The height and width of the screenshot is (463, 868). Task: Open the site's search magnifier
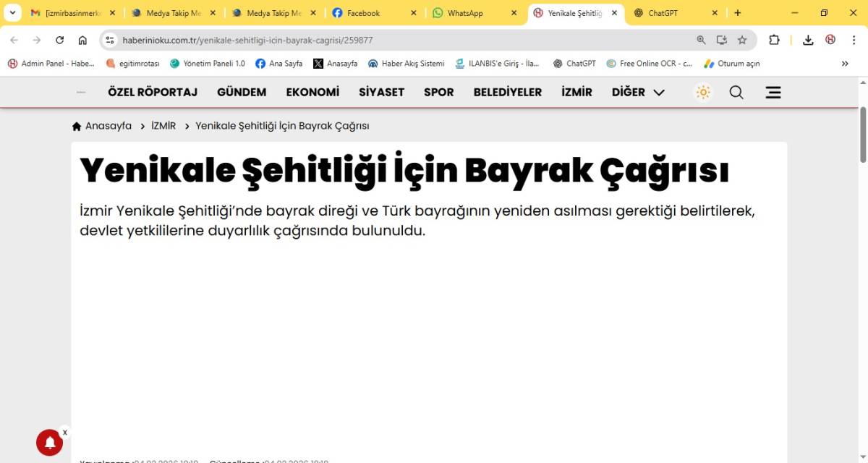pos(736,92)
